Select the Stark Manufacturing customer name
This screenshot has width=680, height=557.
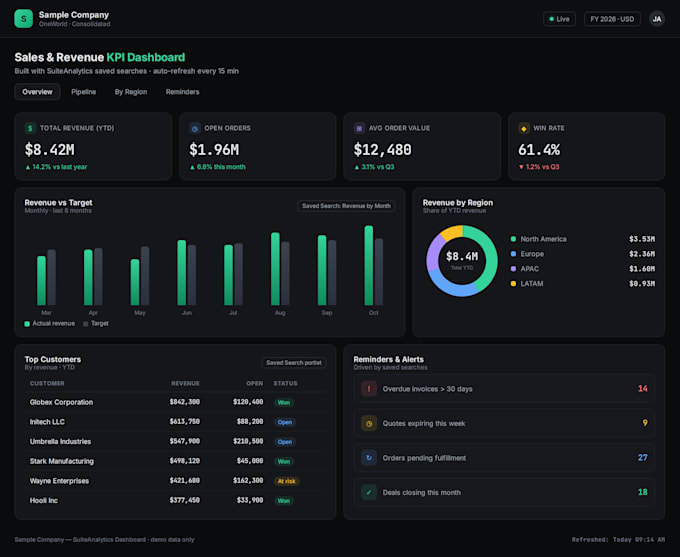pyautogui.click(x=62, y=461)
